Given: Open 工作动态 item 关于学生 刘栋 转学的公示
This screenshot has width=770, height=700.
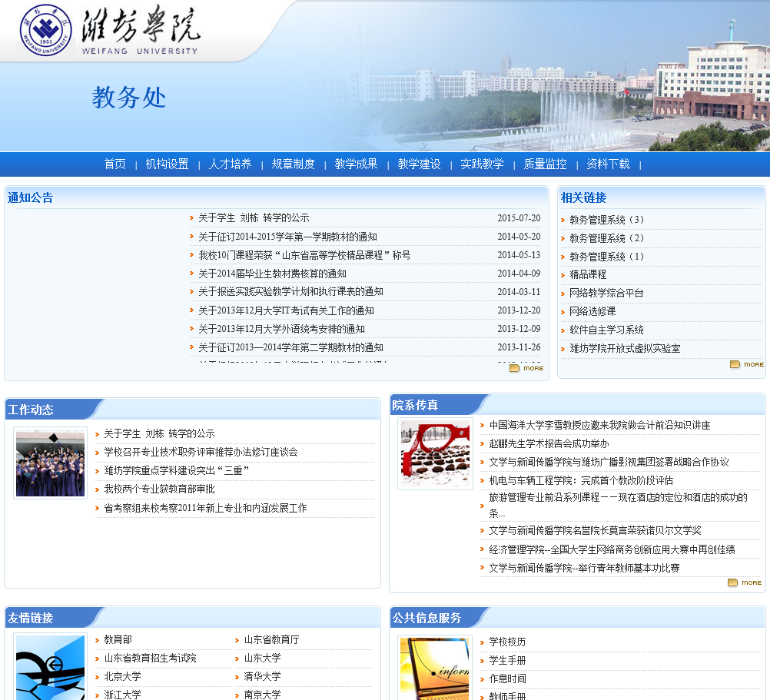Looking at the screenshot, I should pos(160,433).
